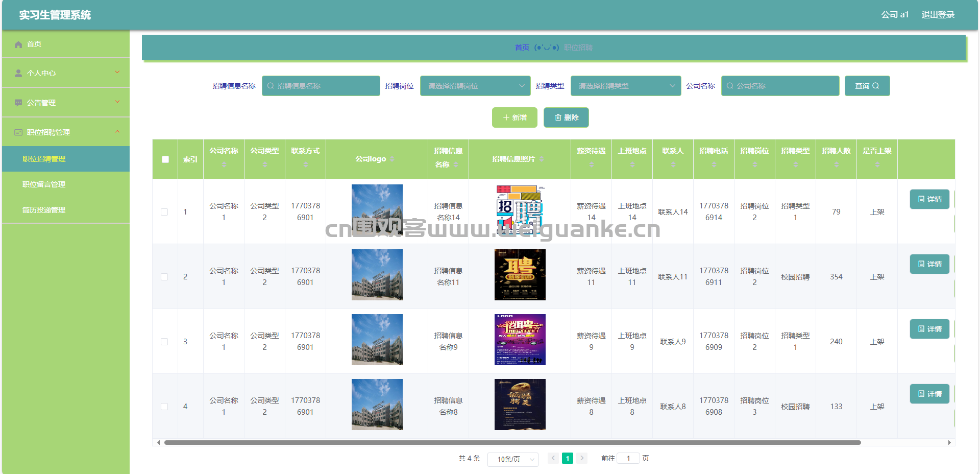Open 详情 for 招聘信息名称11 row
980x474 pixels.
(929, 264)
